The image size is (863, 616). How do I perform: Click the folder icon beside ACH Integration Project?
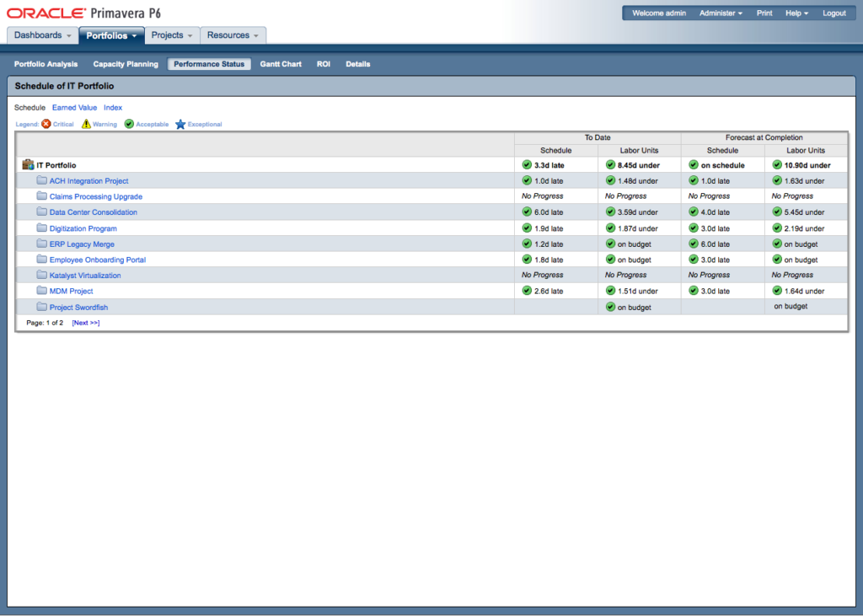click(x=41, y=180)
